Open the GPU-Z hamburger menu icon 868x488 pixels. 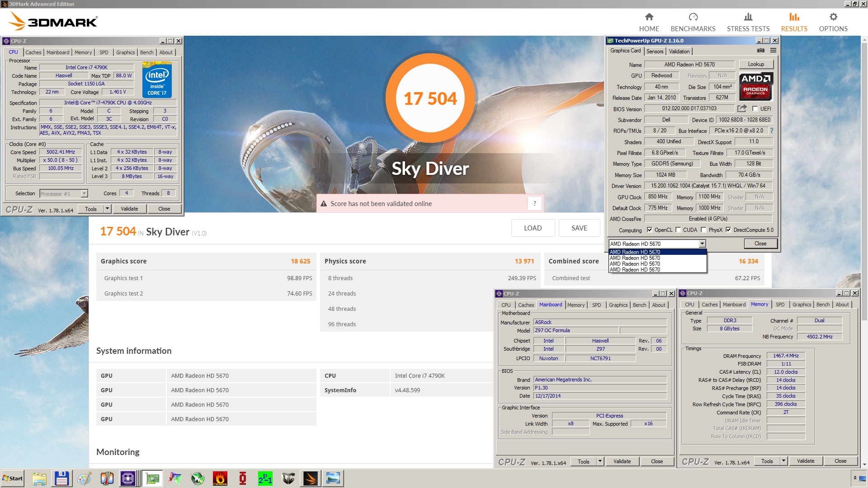tap(773, 51)
